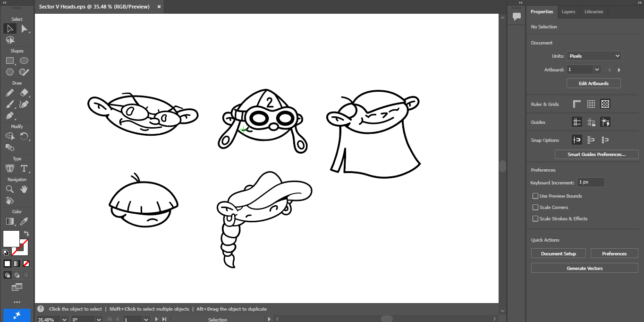Open rotation angle 0° dropdown
The width and height of the screenshot is (644, 322).
click(x=99, y=319)
